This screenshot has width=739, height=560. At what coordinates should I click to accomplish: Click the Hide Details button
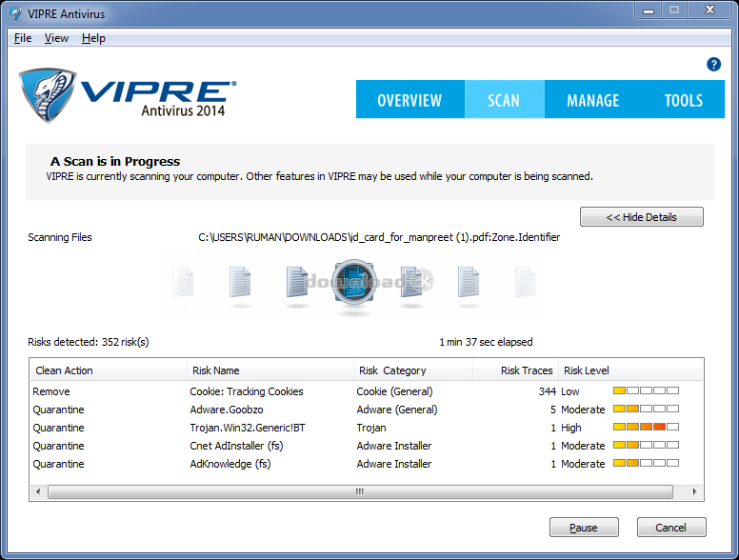click(x=642, y=217)
